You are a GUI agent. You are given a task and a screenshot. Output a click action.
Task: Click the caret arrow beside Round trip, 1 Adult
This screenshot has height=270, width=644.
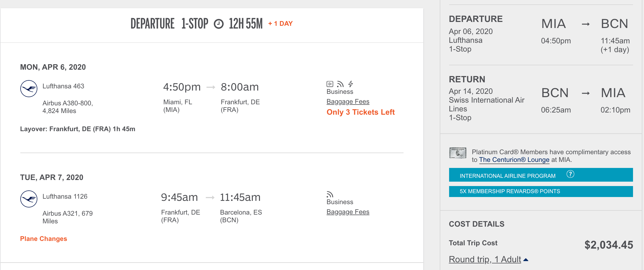point(526,260)
